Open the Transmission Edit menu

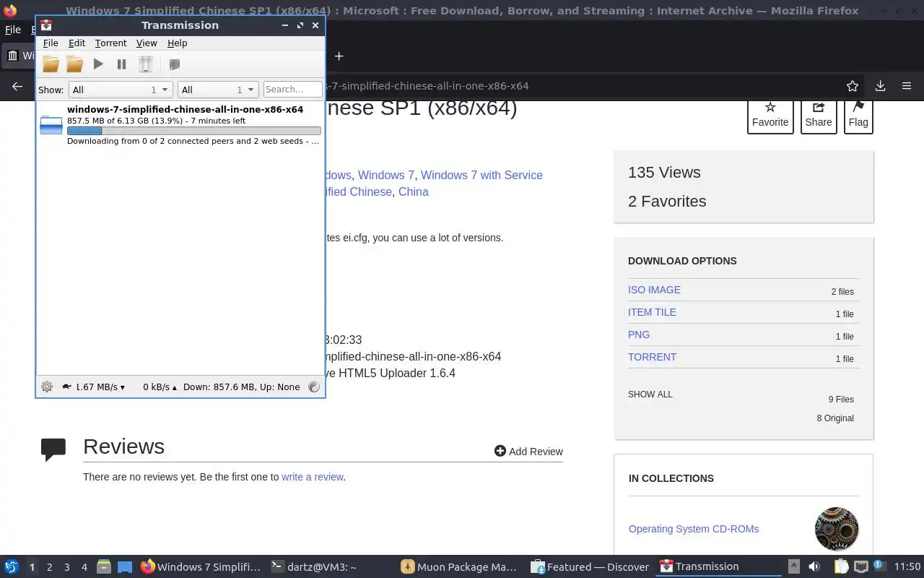point(77,43)
